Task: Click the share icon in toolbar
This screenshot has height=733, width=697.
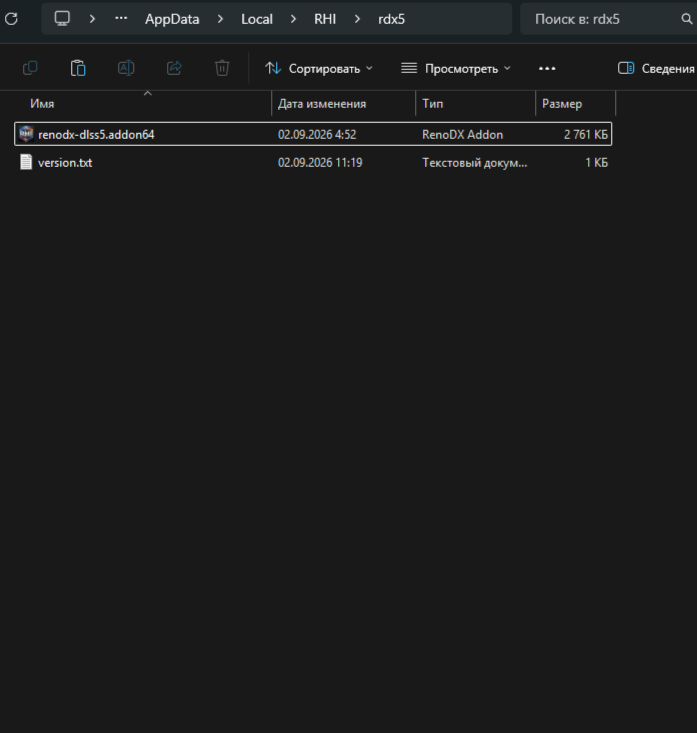Action: click(x=174, y=68)
